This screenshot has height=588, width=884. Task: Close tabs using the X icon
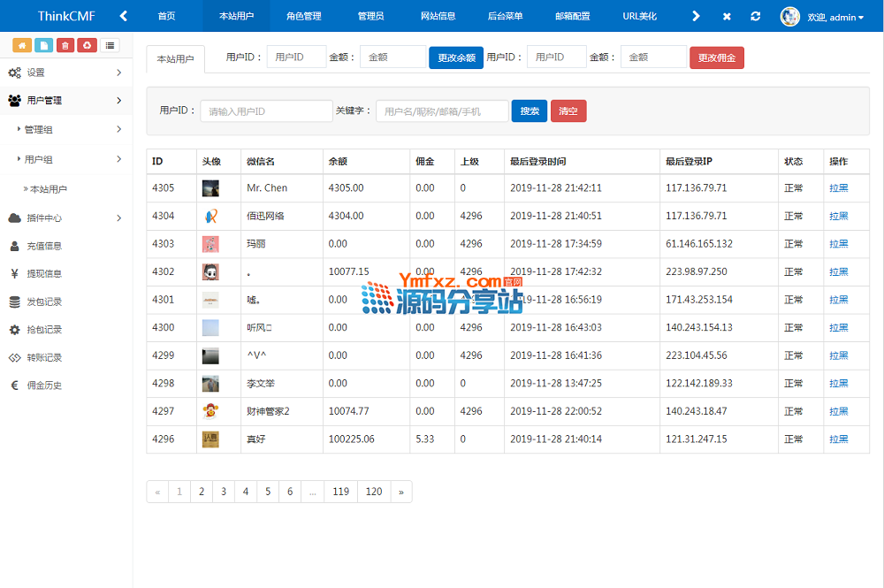click(727, 16)
